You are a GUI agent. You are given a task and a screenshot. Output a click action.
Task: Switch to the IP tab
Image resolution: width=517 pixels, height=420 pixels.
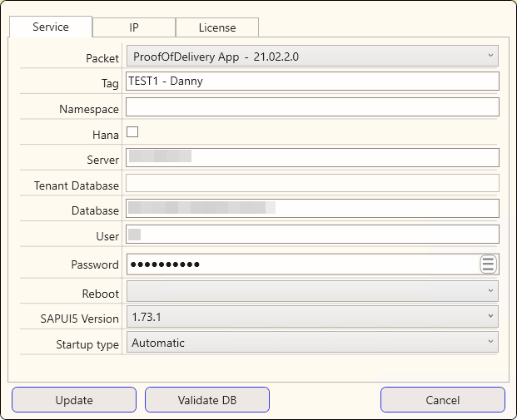(x=134, y=27)
